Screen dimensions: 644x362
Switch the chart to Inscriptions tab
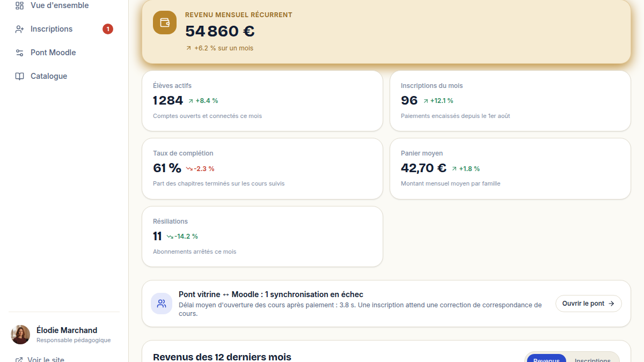(x=592, y=360)
